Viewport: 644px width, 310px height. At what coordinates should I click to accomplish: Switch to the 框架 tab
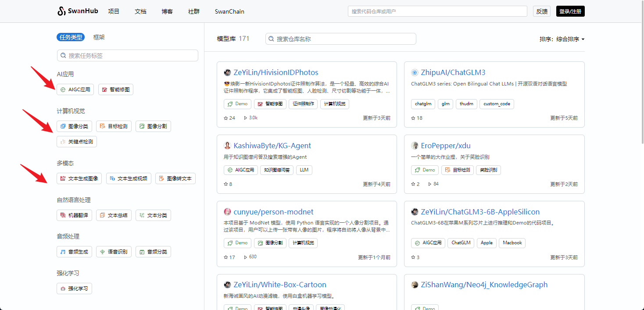[99, 37]
